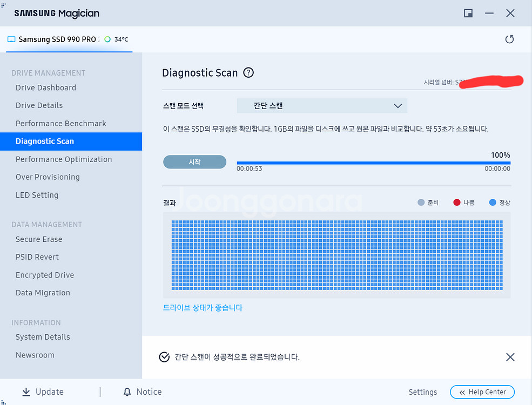Click the Help Center button
The width and height of the screenshot is (532, 405).
[x=482, y=392]
